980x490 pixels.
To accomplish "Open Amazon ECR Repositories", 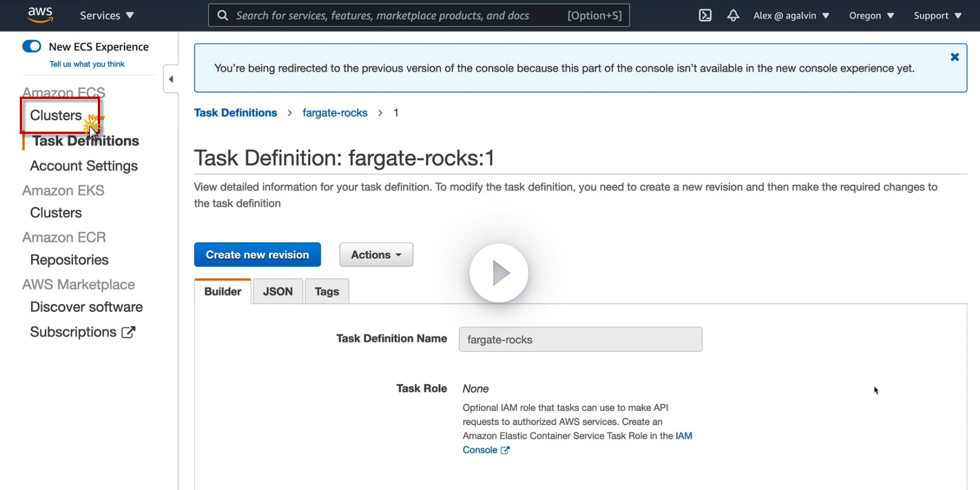I will click(x=69, y=260).
